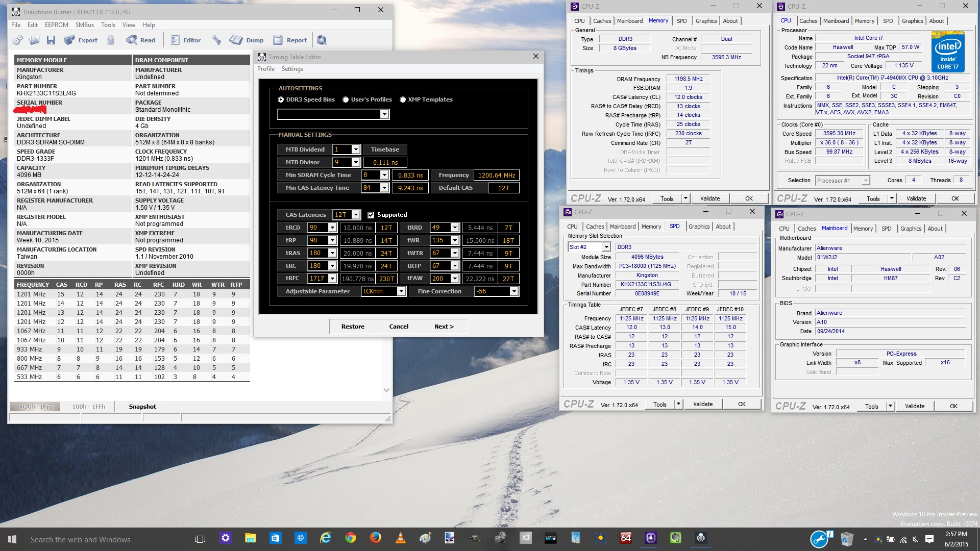This screenshot has height=551, width=980.
Task: Click Validate in the CPU-Z Memory window
Action: [710, 198]
